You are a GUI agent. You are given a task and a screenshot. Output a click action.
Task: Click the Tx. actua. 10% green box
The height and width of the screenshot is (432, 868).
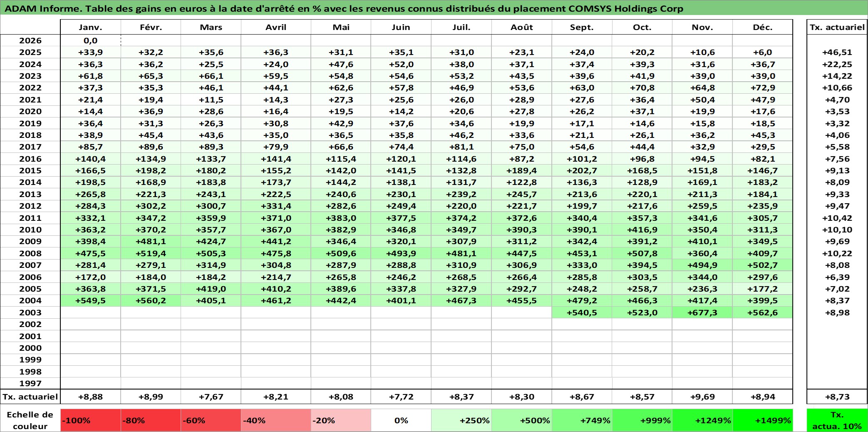[837, 420]
